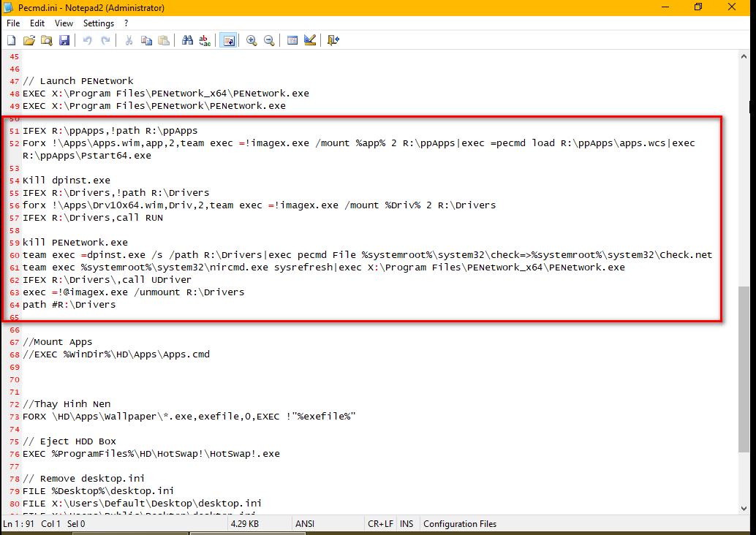Click the Ln 1 : 91 position status

[x=18, y=524]
